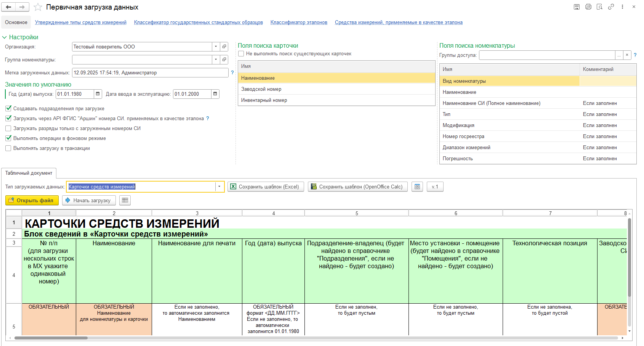
Task: Click the back navigation arrow
Action: click(x=8, y=7)
